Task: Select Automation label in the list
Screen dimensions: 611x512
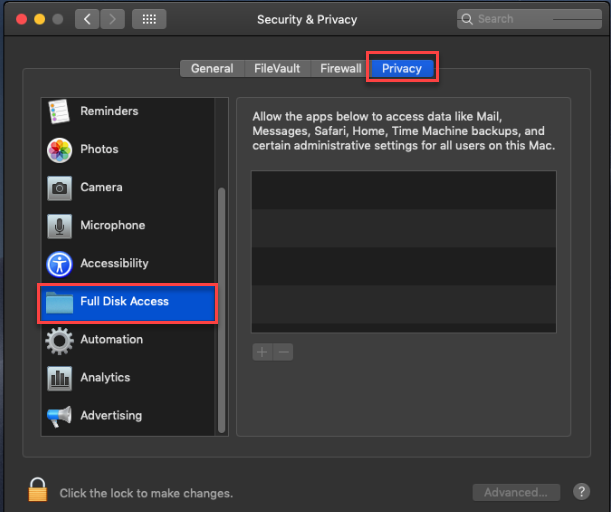Action: (x=111, y=339)
